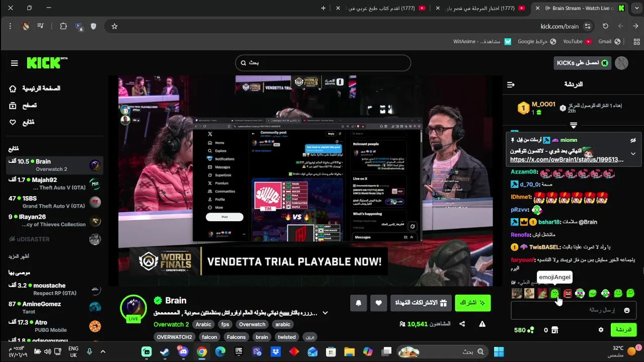Click the Renofa chat username

521,235
